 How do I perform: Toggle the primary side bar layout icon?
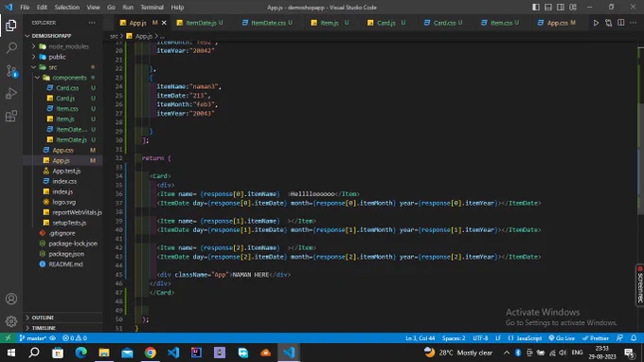(536, 8)
